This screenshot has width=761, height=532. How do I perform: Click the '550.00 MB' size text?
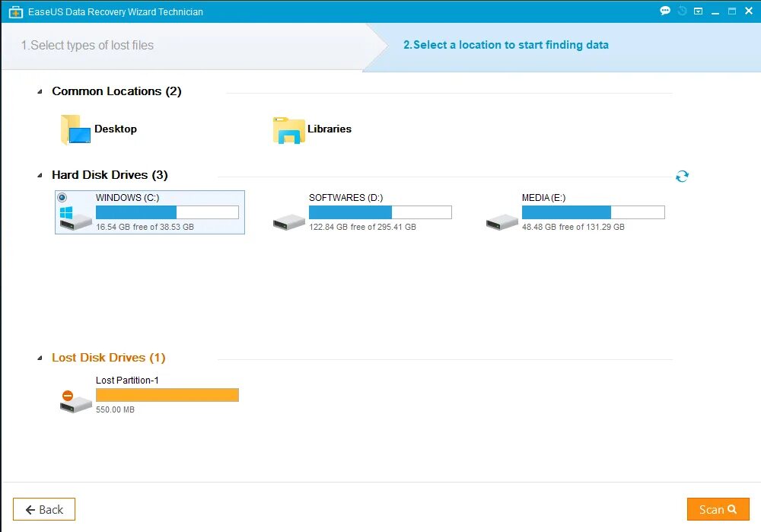(115, 409)
